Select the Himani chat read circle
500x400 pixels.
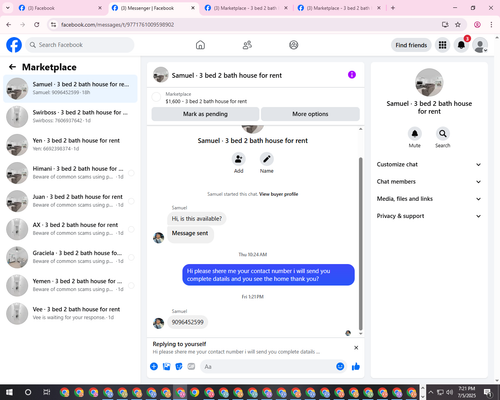point(131,173)
